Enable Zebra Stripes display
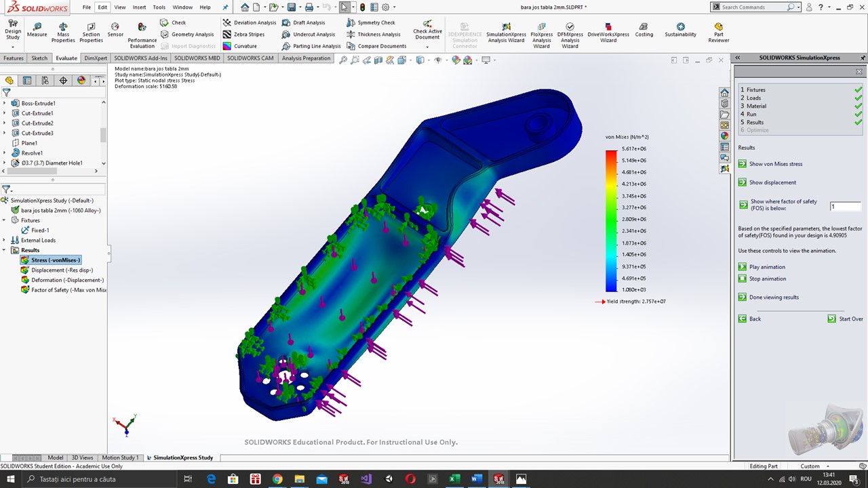The width and height of the screenshot is (868, 488). point(243,34)
